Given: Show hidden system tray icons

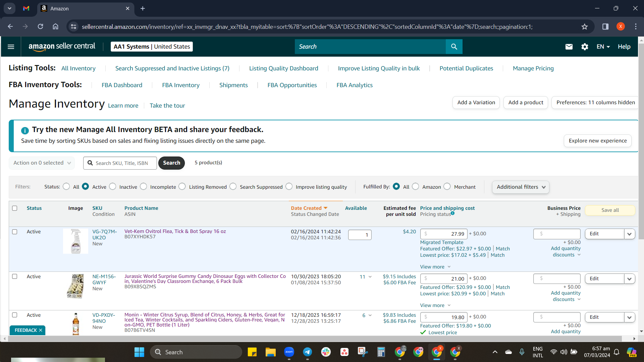Looking at the screenshot, I should coord(495,352).
